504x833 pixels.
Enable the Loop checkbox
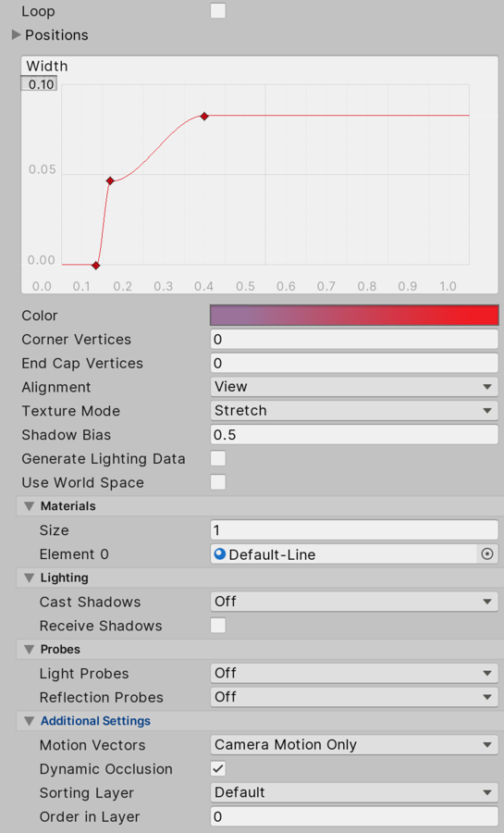pyautogui.click(x=218, y=10)
